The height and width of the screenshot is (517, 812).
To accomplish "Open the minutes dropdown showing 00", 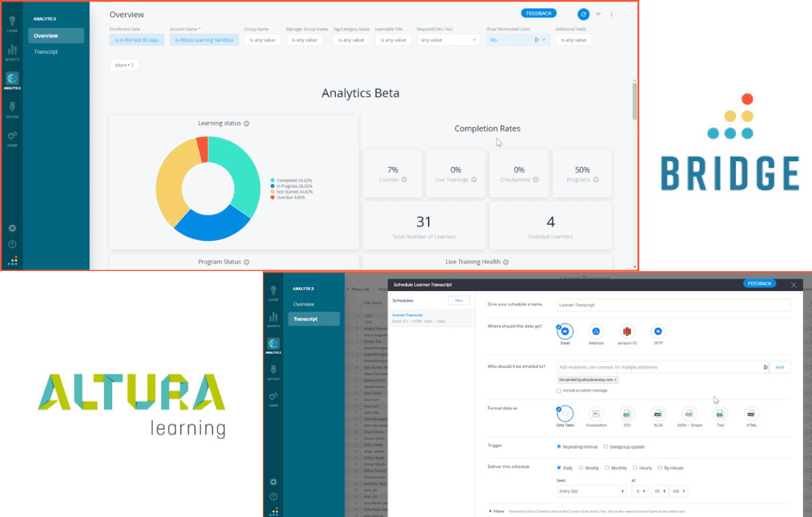I will (660, 491).
